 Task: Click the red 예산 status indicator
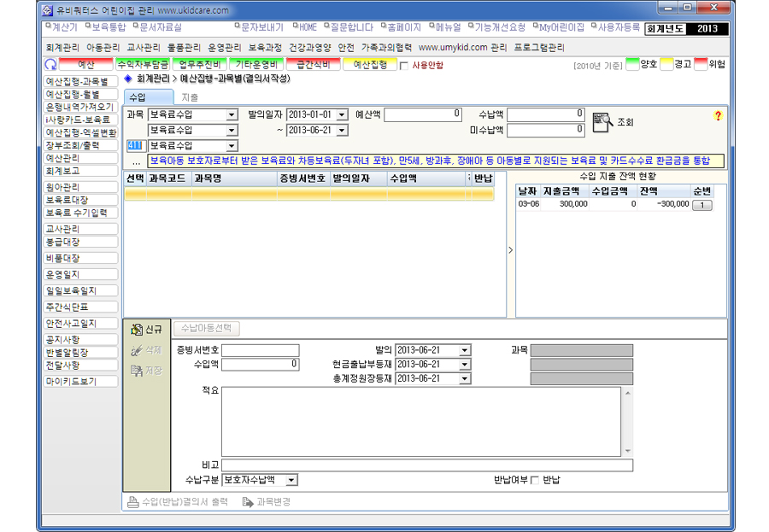coord(86,64)
